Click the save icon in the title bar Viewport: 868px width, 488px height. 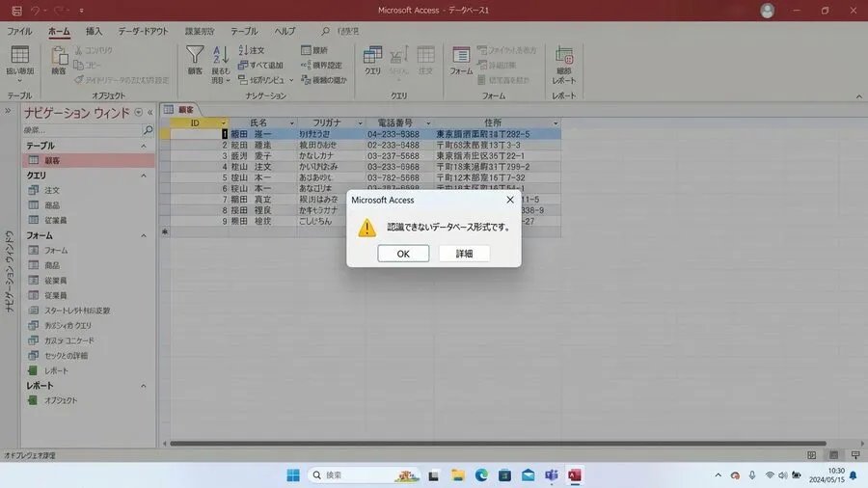pyautogui.click(x=17, y=10)
